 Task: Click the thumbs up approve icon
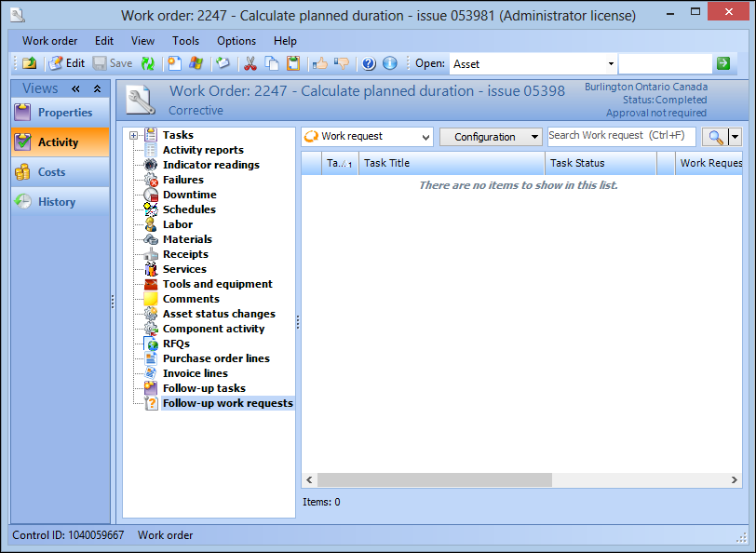[320, 63]
